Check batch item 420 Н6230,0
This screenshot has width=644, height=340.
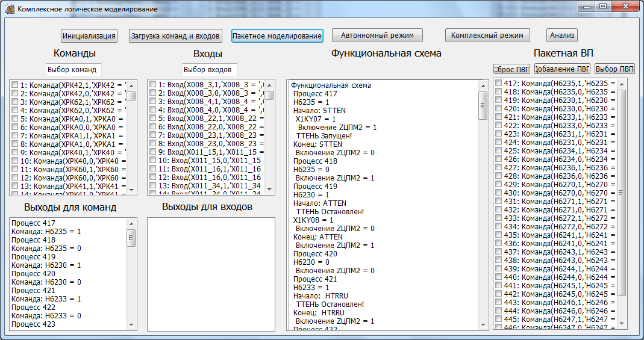click(x=499, y=108)
